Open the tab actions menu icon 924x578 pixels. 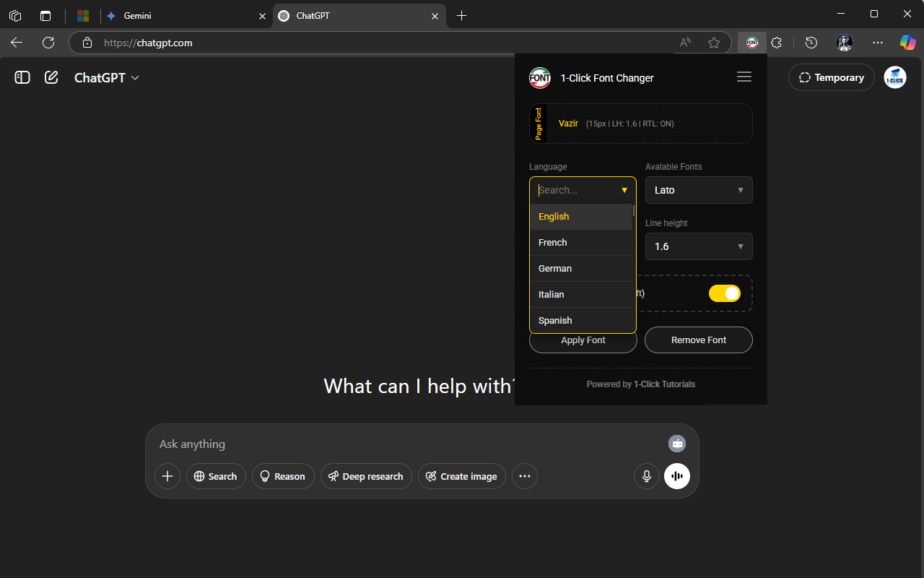coord(45,15)
